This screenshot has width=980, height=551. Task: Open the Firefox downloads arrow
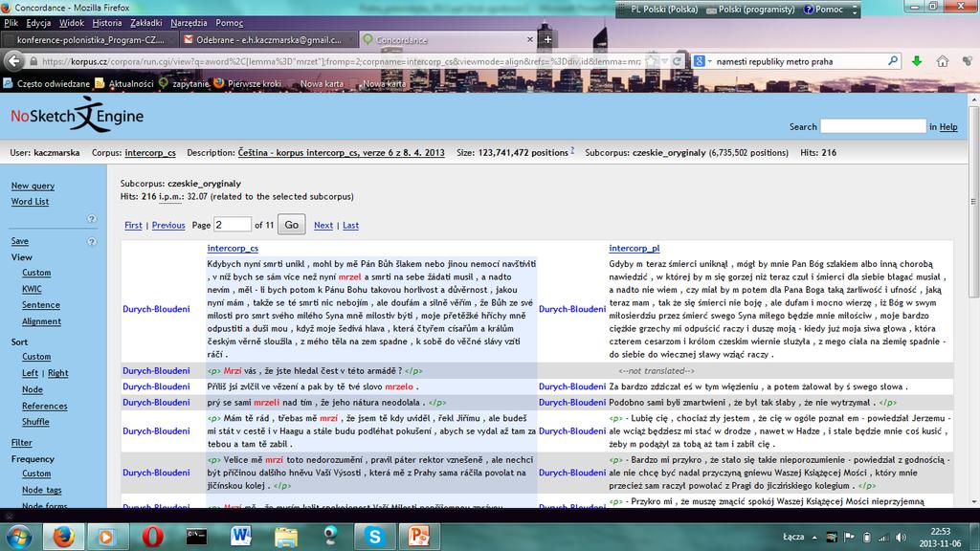917,61
